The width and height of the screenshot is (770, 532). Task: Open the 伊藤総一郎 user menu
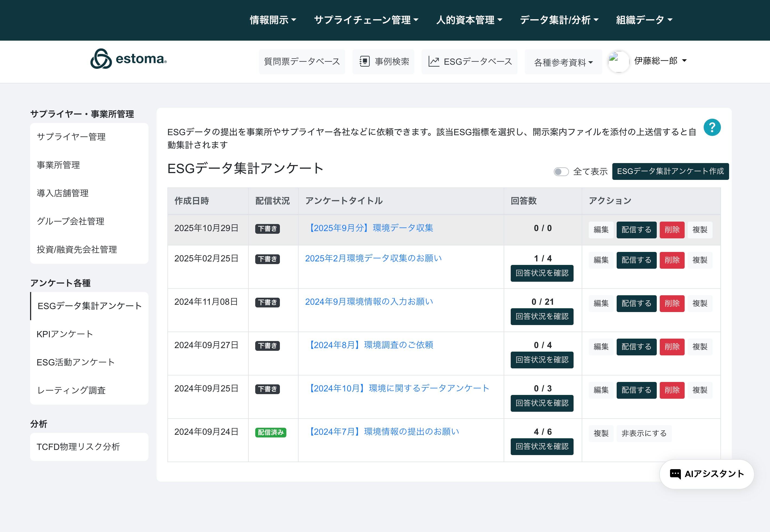tap(660, 61)
